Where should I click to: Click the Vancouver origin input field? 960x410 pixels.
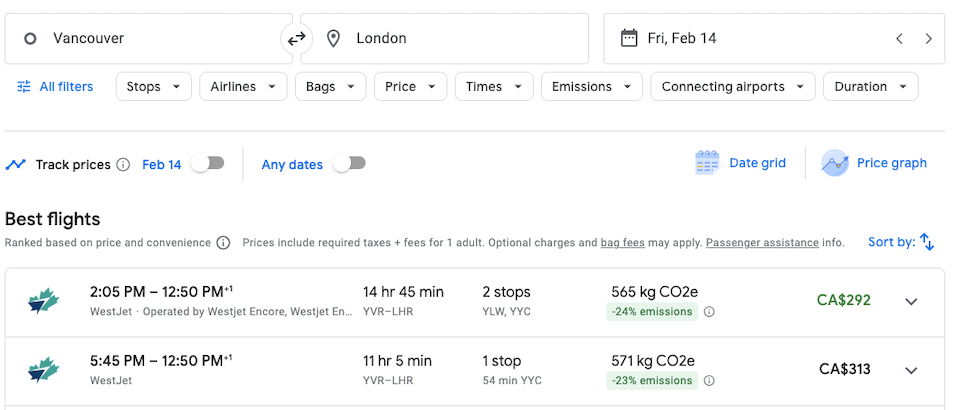(148, 39)
